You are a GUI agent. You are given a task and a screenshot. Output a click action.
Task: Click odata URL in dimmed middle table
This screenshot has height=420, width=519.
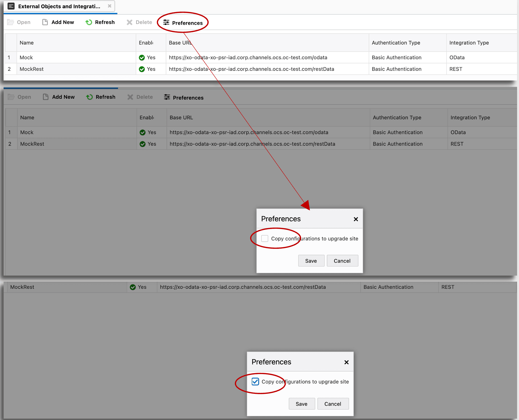click(249, 132)
